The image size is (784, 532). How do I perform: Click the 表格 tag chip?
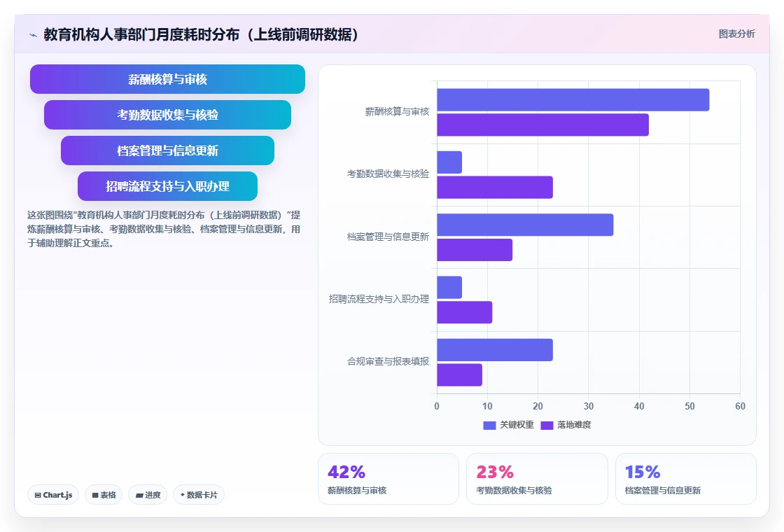coord(104,495)
